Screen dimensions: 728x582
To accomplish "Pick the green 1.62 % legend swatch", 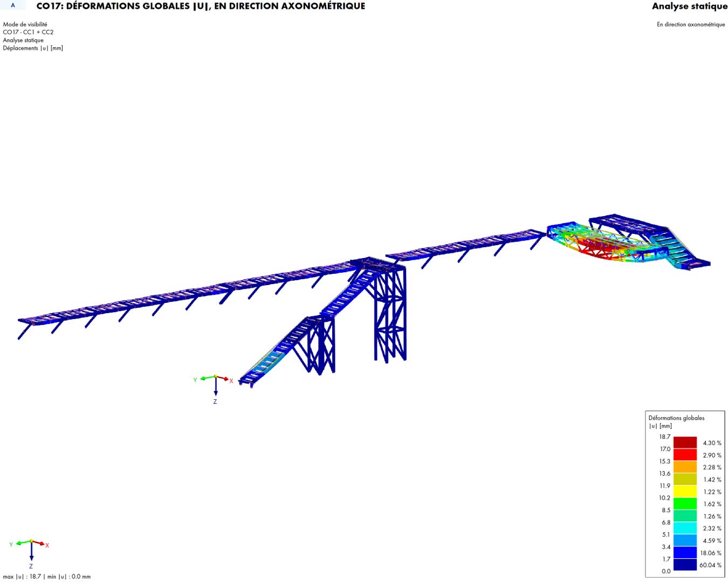I will (685, 504).
